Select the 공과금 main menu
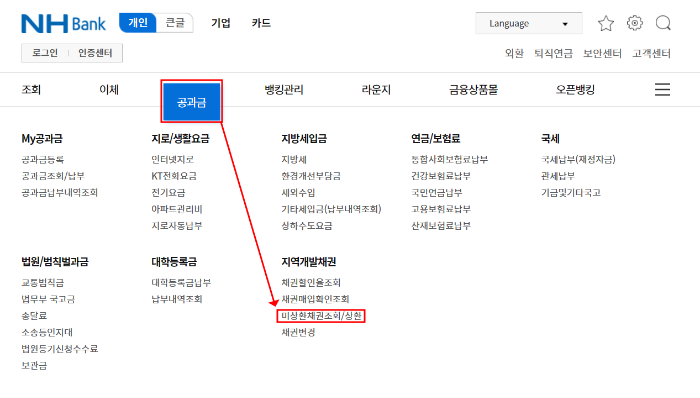 pos(192,102)
